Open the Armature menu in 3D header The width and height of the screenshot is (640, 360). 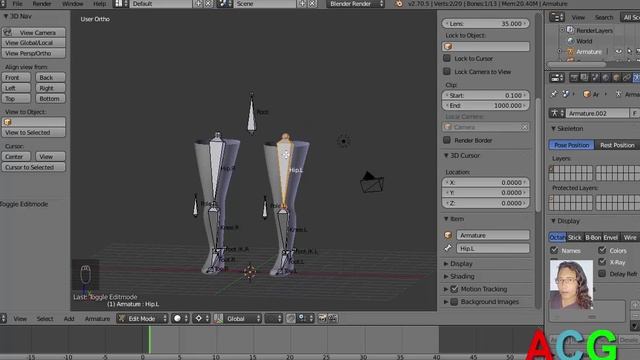pyautogui.click(x=97, y=319)
